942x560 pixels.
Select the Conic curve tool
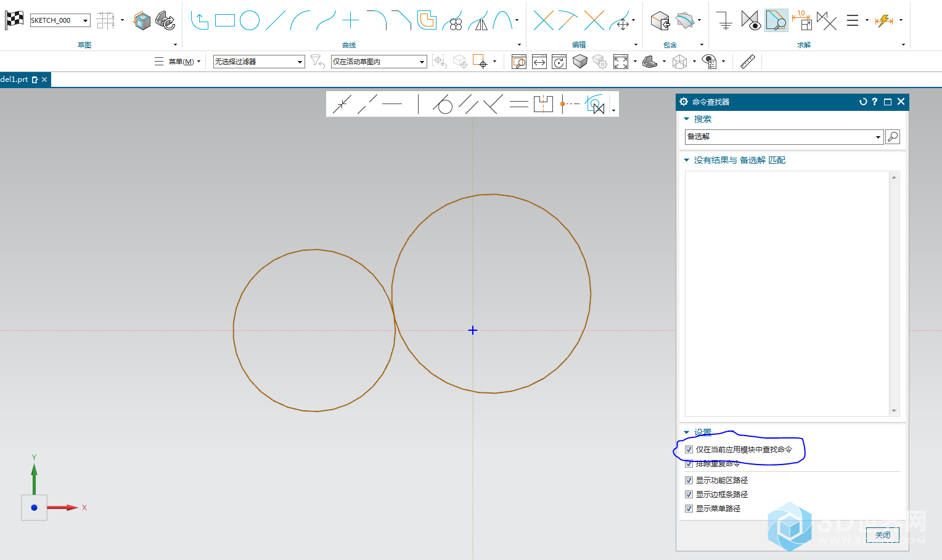[502, 20]
